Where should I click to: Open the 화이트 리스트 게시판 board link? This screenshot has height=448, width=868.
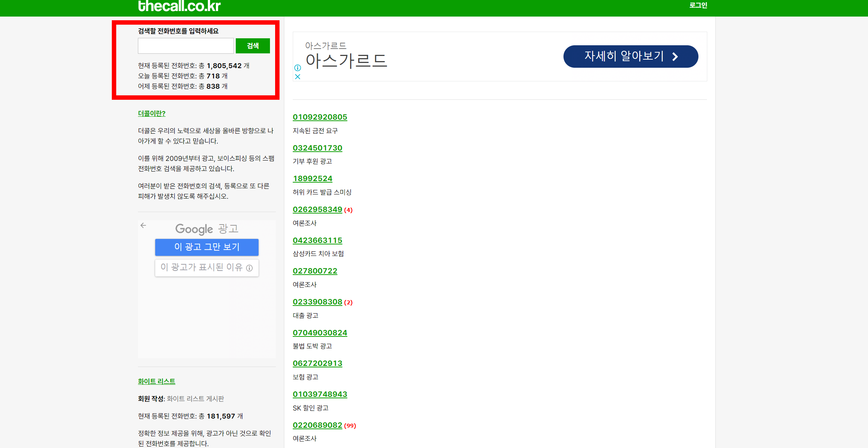pos(195,399)
